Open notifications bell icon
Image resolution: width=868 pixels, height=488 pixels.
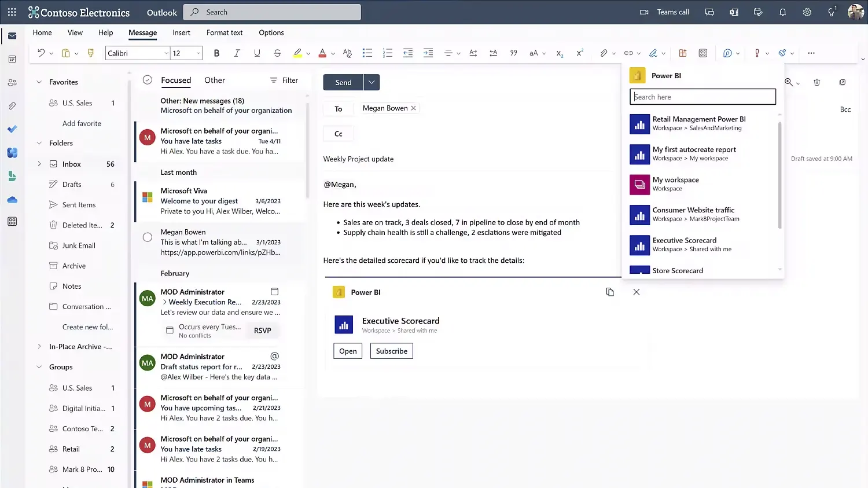(782, 12)
